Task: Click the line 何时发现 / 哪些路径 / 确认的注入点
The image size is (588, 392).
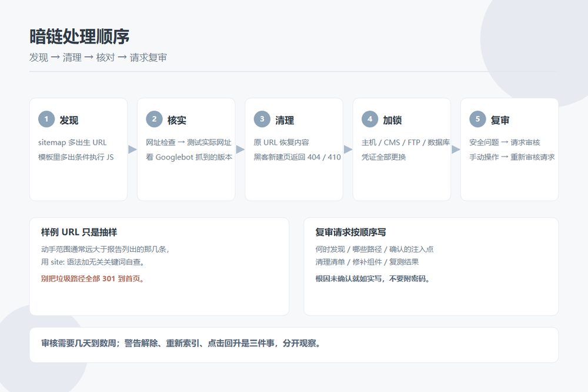Action: pyautogui.click(x=374, y=250)
